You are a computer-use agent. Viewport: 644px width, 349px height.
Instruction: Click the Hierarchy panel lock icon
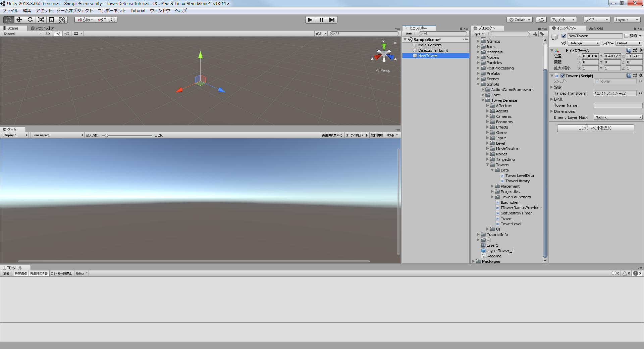coord(461,29)
